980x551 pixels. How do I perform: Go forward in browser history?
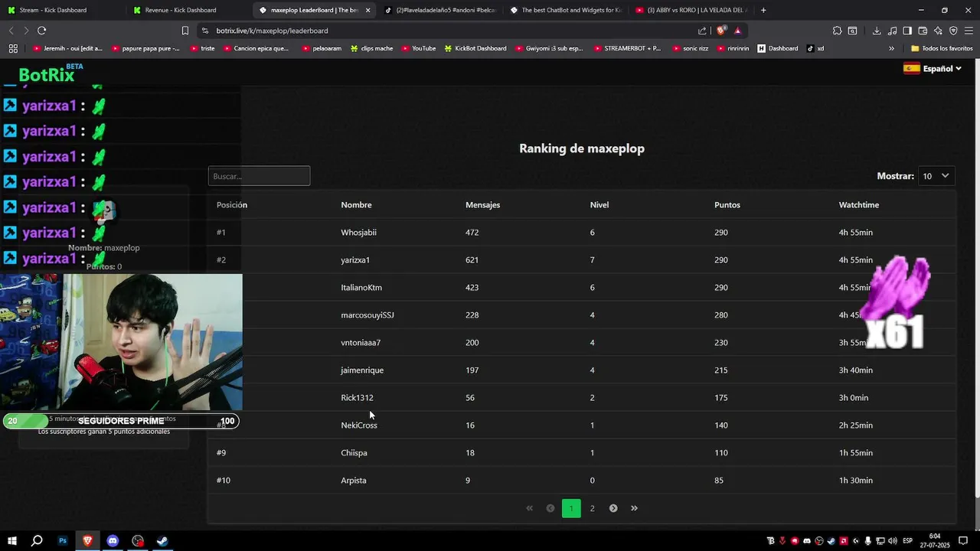click(x=25, y=31)
